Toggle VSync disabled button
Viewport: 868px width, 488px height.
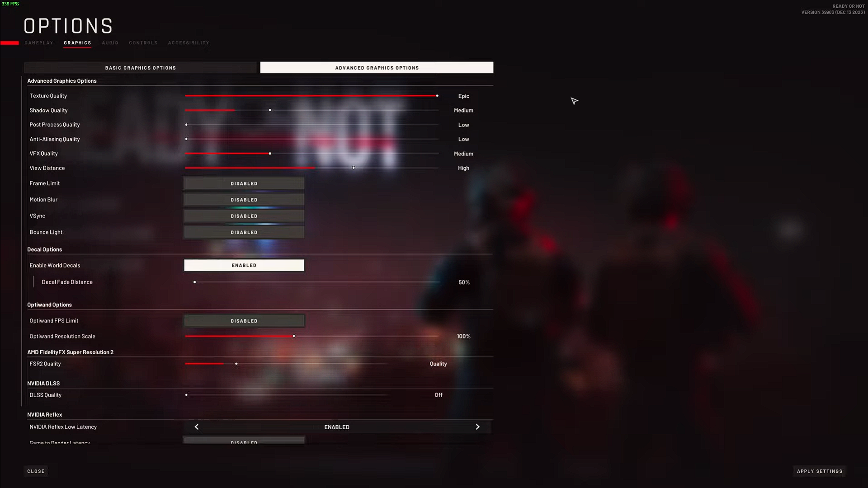tap(244, 216)
